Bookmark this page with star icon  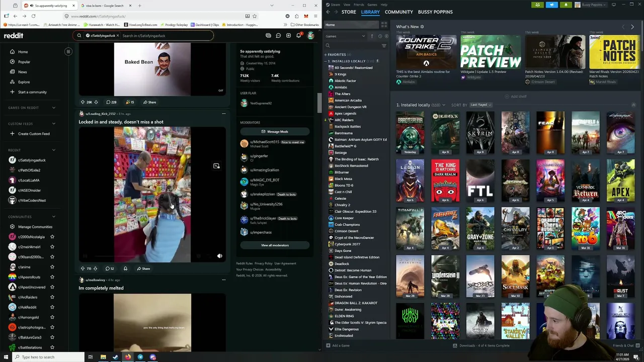255,16
